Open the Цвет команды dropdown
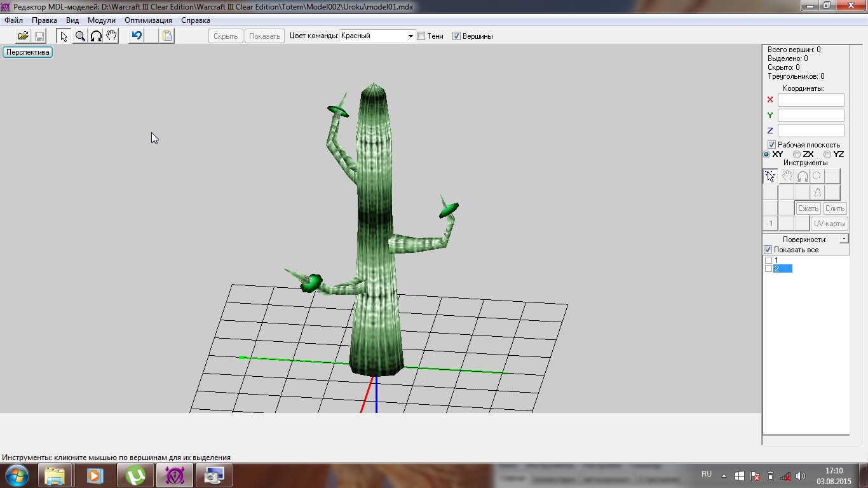The height and width of the screenshot is (488, 868). point(377,36)
